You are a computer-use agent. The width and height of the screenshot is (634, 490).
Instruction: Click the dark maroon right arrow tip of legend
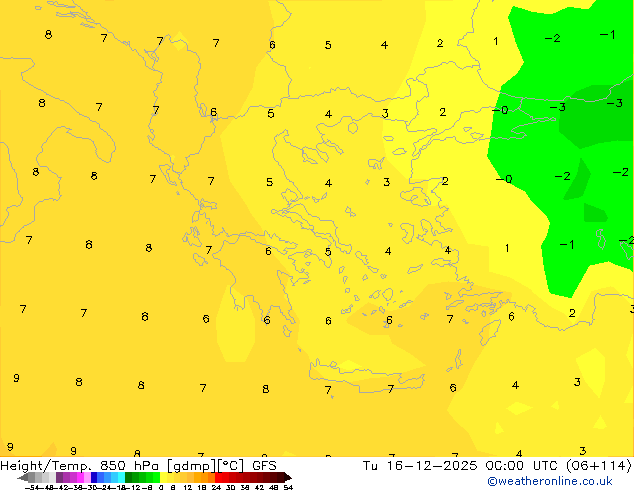pyautogui.click(x=288, y=477)
